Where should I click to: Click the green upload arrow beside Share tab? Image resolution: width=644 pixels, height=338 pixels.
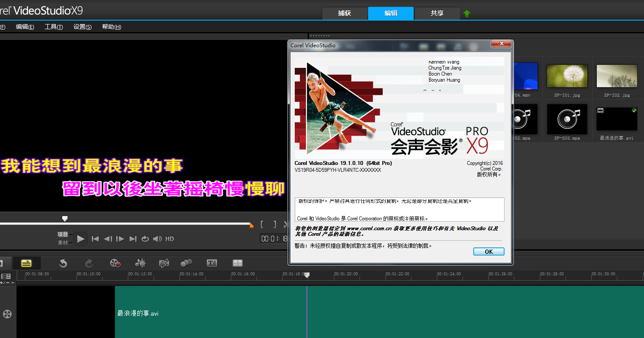click(467, 14)
